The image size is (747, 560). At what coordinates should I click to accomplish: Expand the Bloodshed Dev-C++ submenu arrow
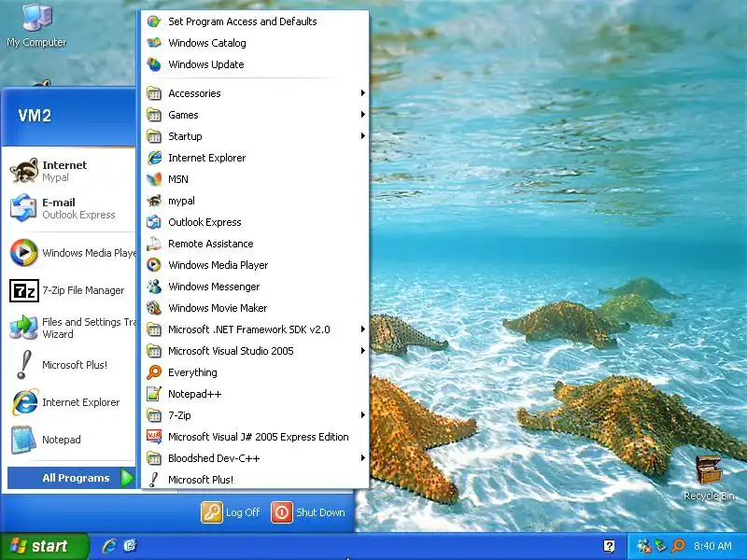coord(363,457)
